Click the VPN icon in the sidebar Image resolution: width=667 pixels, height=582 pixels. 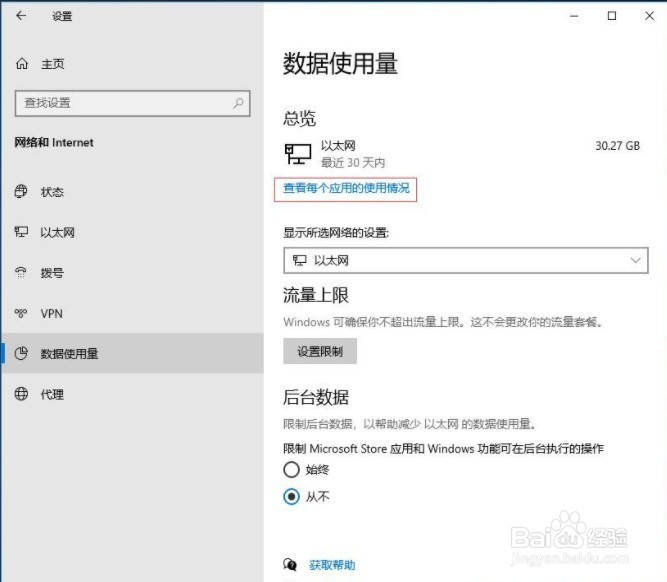pos(21,313)
